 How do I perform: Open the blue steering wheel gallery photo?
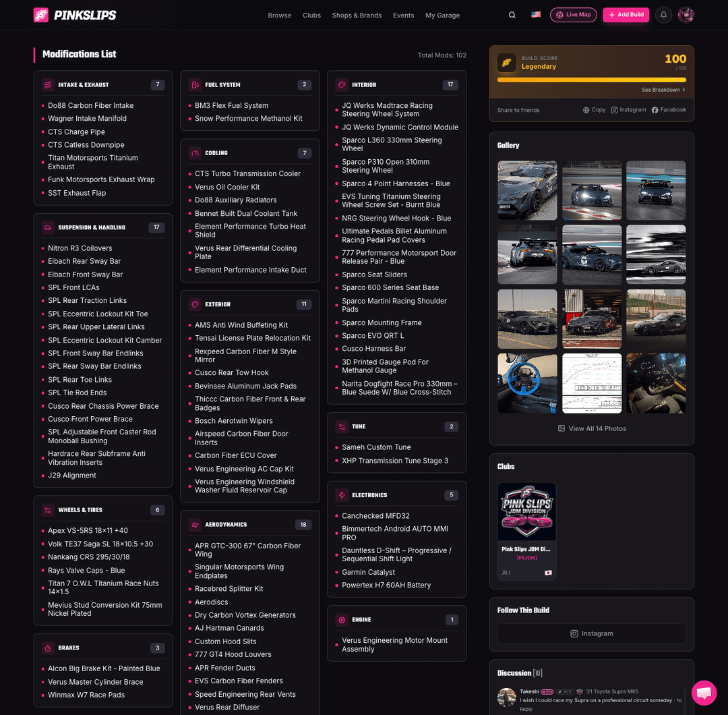click(x=527, y=383)
